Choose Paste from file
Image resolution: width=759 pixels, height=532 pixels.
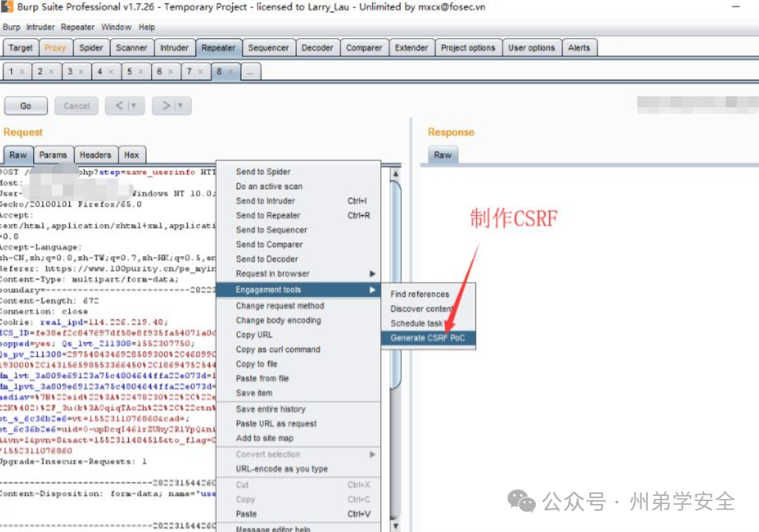click(x=298, y=379)
